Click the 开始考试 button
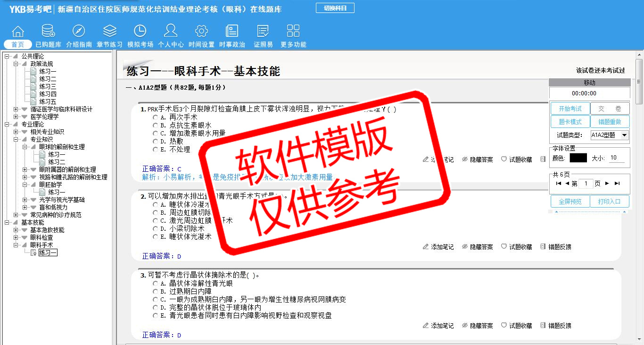Screen dimensions: 644x345 coord(570,109)
